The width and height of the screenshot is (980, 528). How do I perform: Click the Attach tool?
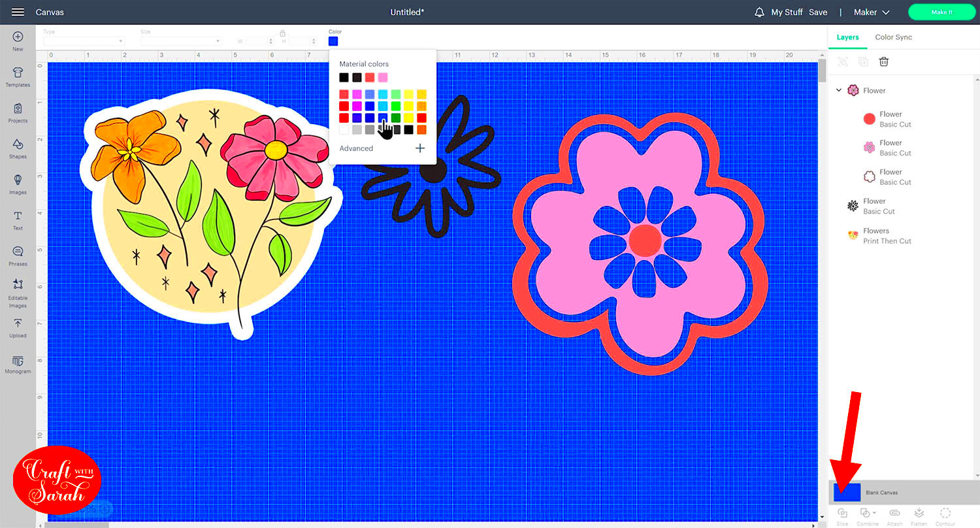[x=894, y=516]
